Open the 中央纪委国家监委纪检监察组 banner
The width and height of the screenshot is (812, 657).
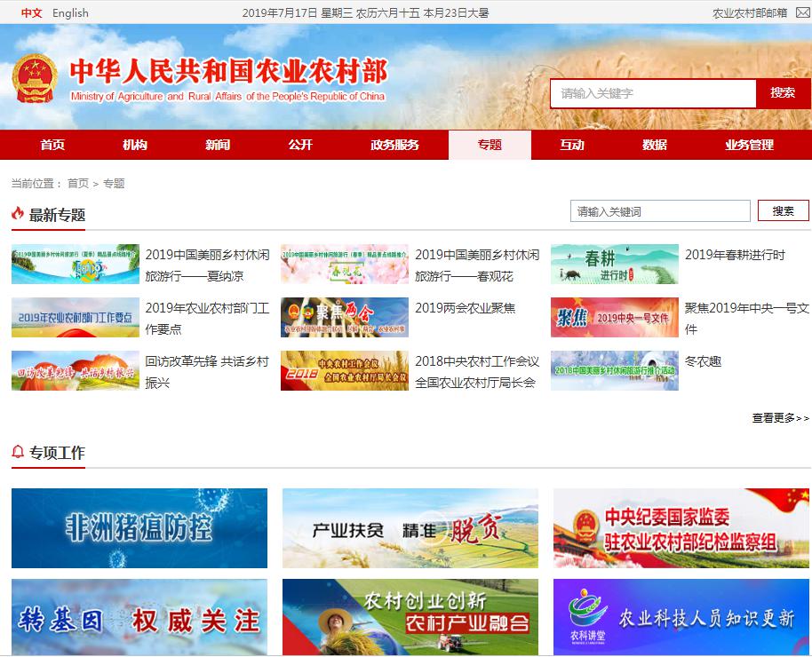coord(681,528)
